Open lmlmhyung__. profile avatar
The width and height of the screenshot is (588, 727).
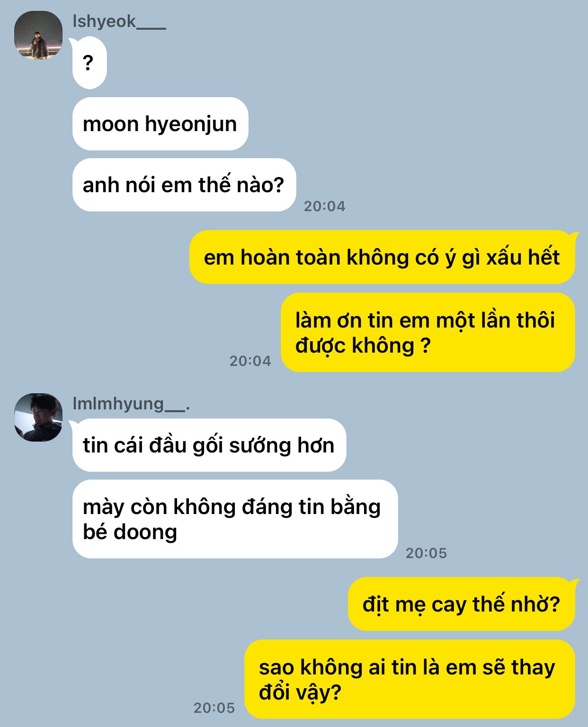[x=38, y=417]
